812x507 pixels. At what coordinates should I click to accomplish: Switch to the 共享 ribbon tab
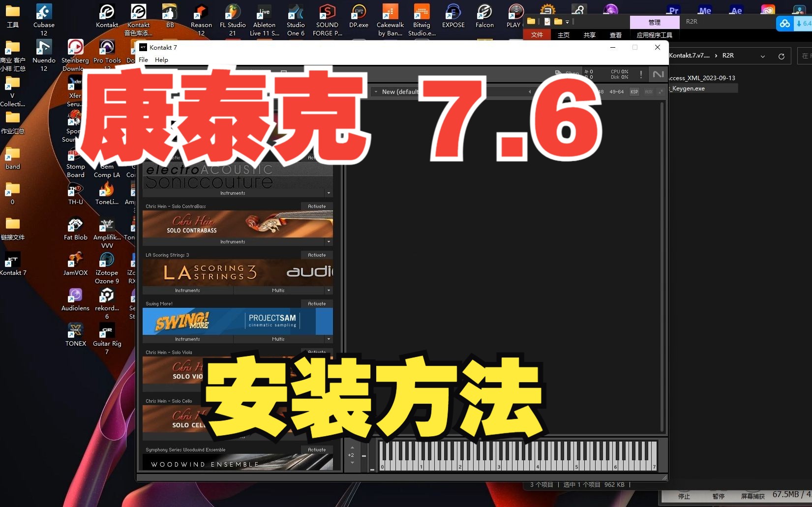pyautogui.click(x=590, y=35)
